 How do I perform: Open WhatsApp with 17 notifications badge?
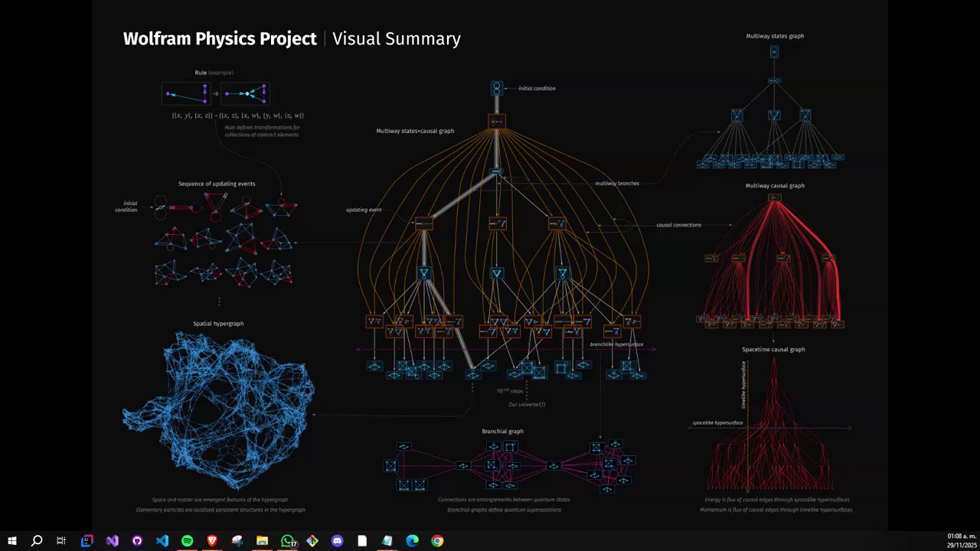(288, 541)
